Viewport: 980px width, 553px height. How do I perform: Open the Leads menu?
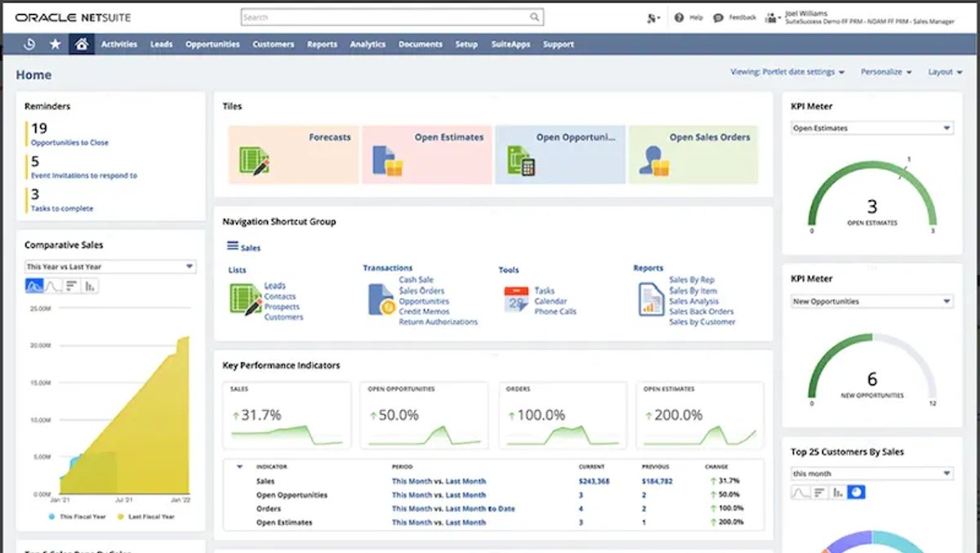[x=162, y=44]
